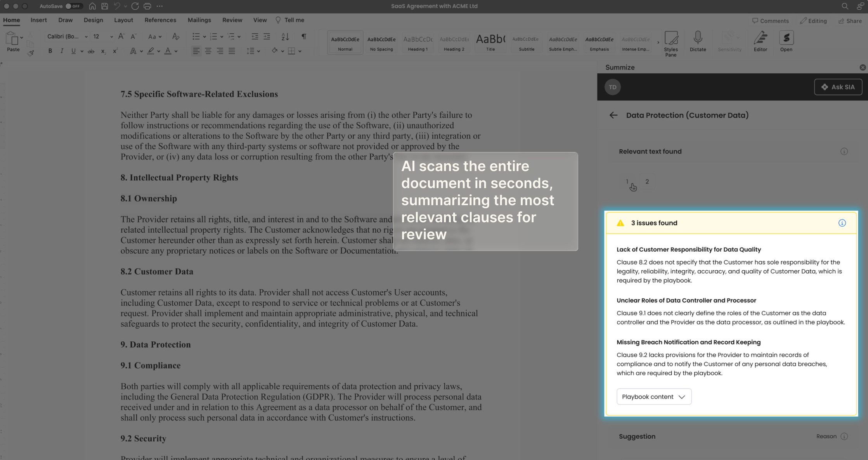
Task: Open the Insert ribbon tab
Action: pyautogui.click(x=38, y=20)
